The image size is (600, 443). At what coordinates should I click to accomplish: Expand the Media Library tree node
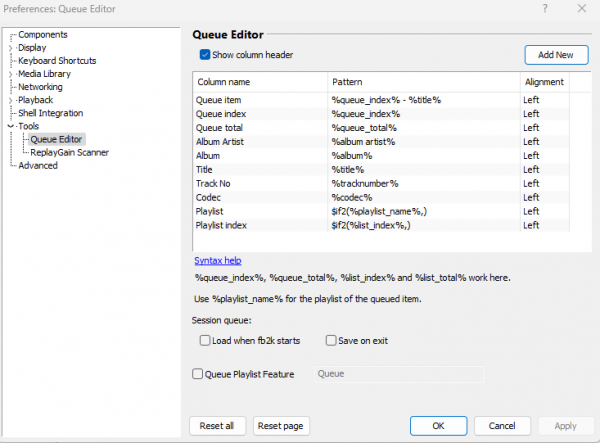[x=10, y=74]
